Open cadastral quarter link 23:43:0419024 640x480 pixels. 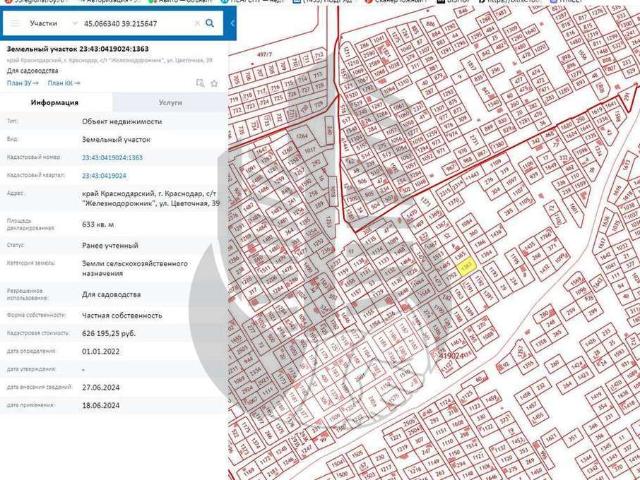[x=104, y=176]
